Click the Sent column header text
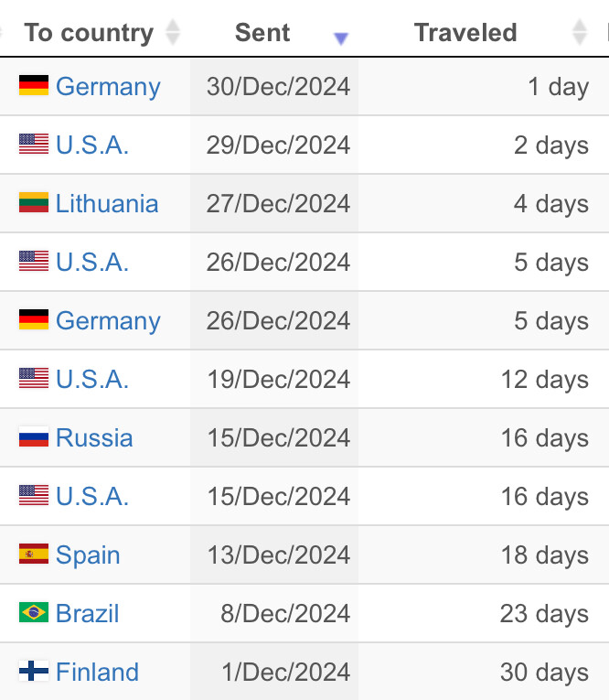Viewport: 609px width, 700px height. tap(262, 33)
